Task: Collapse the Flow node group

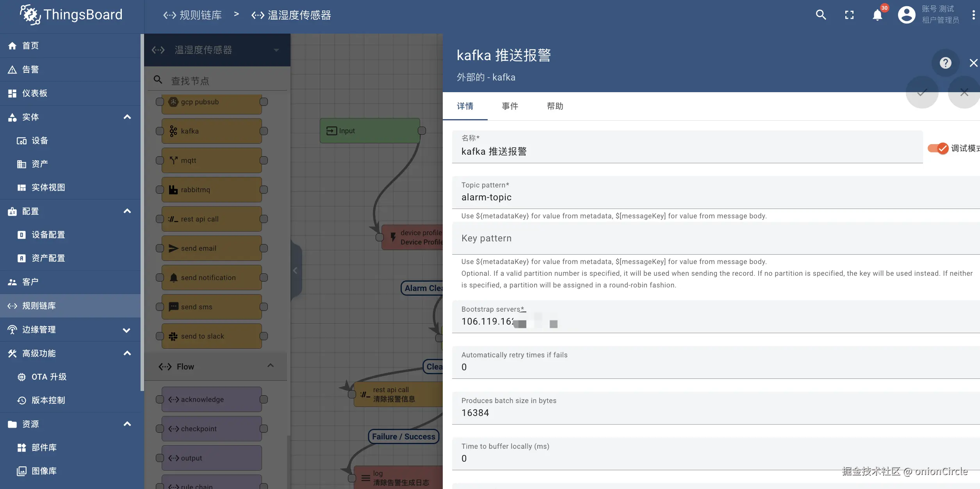Action: coord(270,366)
